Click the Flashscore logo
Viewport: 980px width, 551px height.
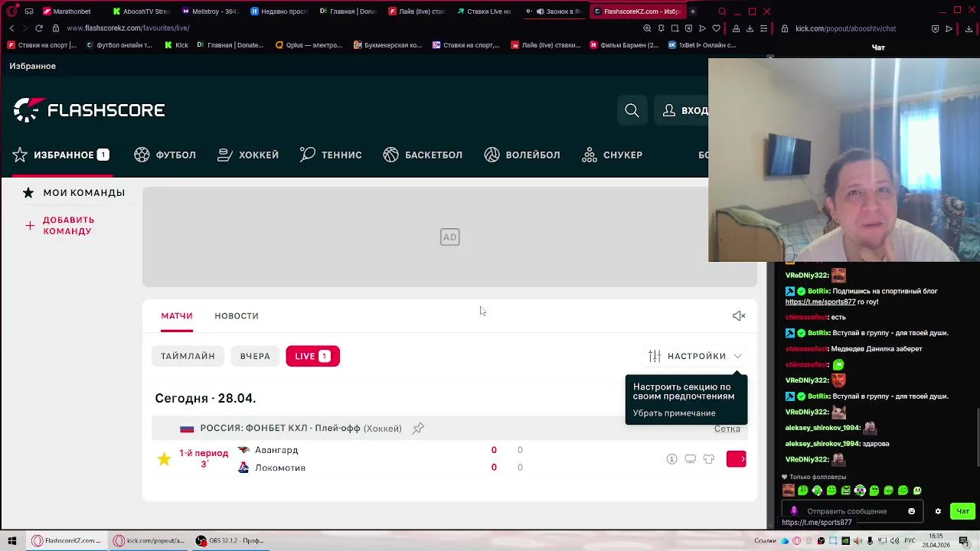[89, 110]
